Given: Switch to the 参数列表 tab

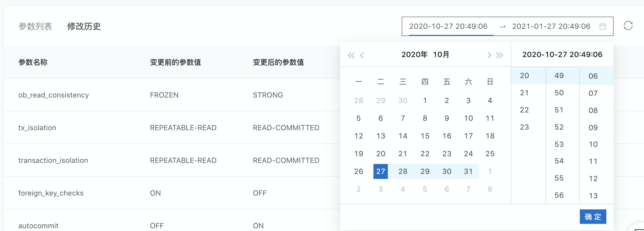Looking at the screenshot, I should (35, 26).
